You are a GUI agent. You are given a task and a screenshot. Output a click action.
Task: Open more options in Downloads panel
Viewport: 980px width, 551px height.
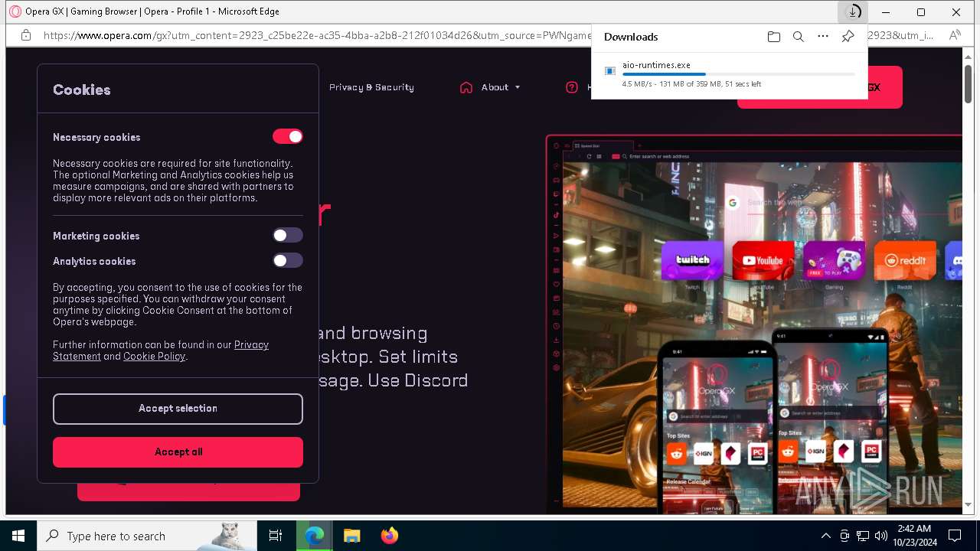pos(823,37)
